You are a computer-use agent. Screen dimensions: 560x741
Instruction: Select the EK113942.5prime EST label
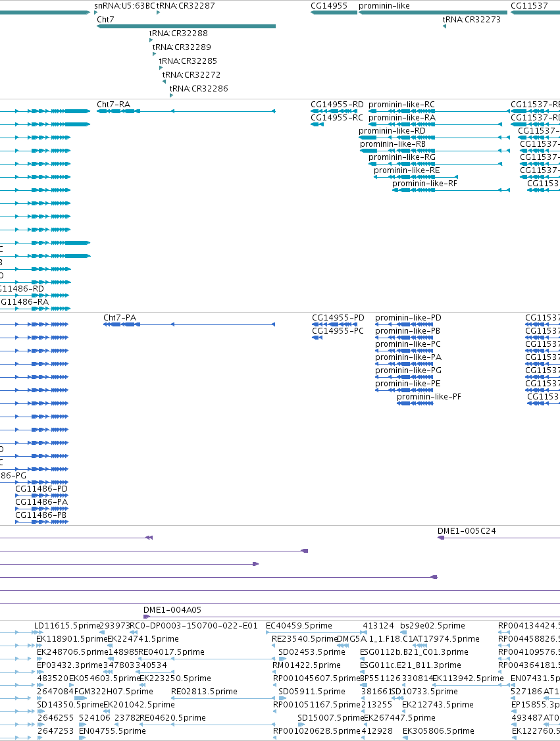click(469, 678)
